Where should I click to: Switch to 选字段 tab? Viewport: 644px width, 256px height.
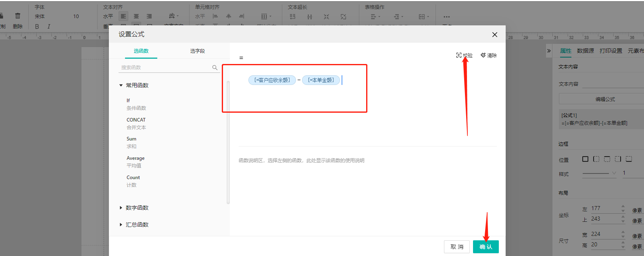pyautogui.click(x=198, y=51)
